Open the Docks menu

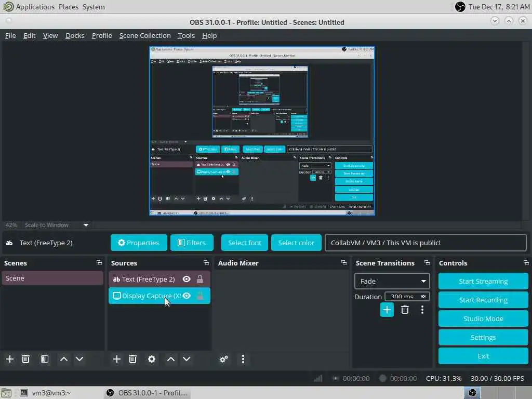[75, 36]
